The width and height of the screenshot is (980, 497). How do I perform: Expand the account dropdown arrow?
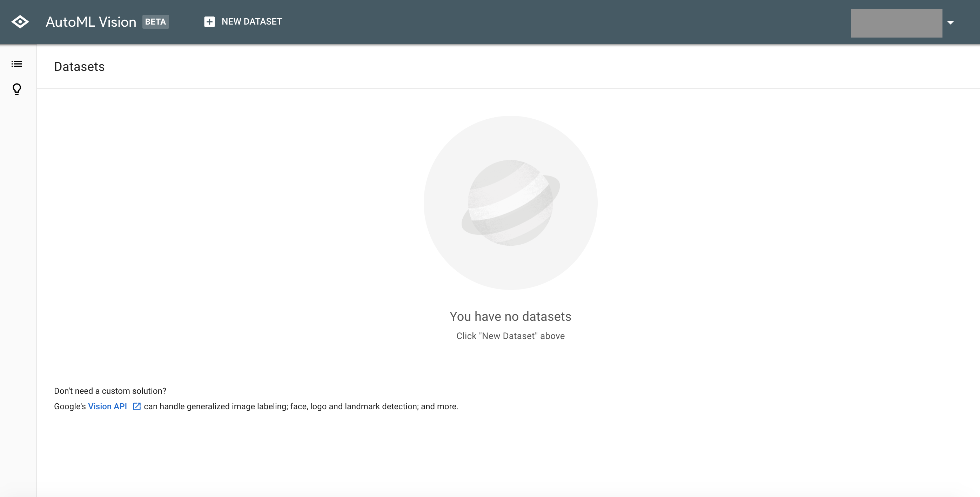click(x=950, y=23)
